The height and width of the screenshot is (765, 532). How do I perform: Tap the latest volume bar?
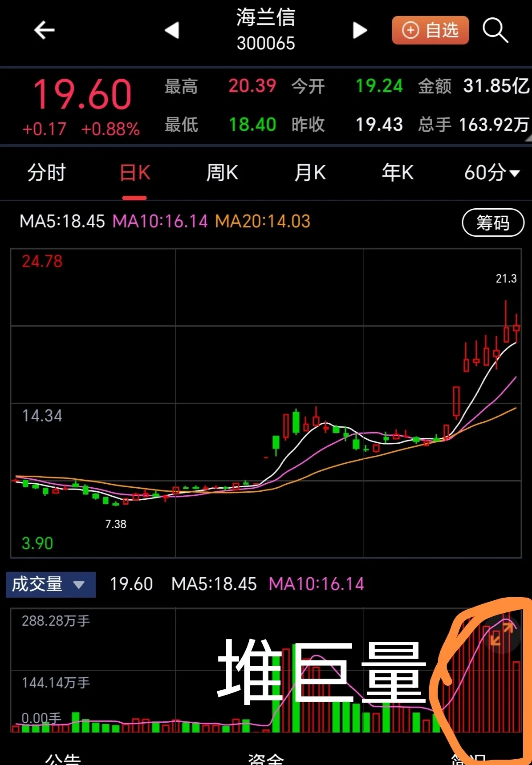pyautogui.click(x=516, y=697)
